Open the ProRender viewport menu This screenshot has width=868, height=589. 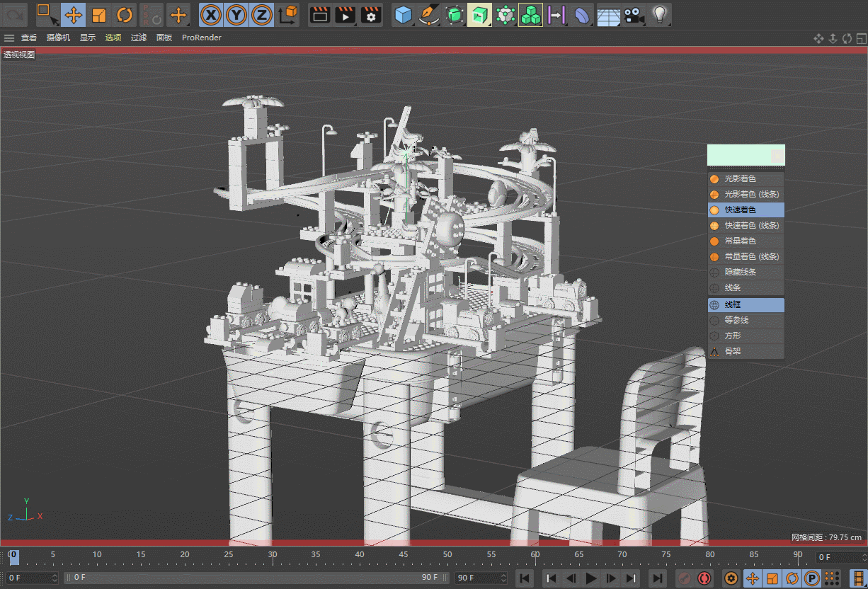[x=202, y=38]
